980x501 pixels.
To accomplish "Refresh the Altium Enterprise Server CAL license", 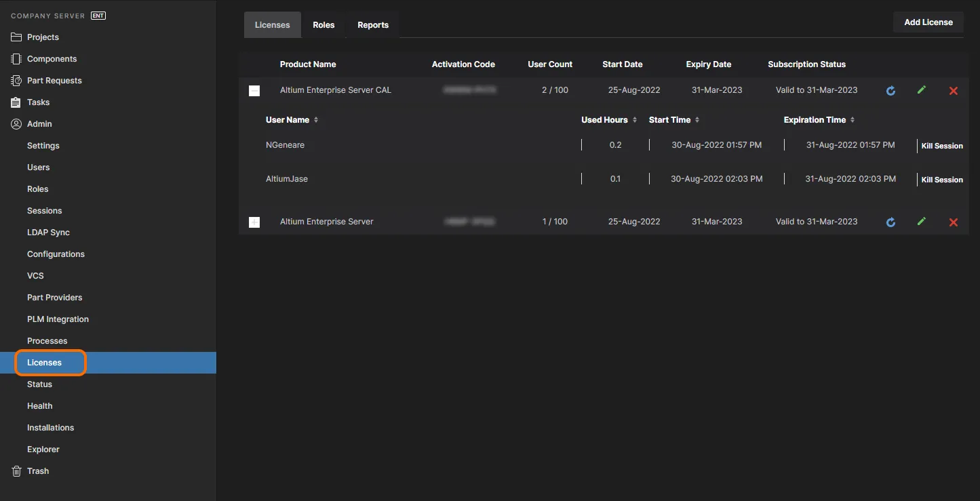I will [891, 90].
